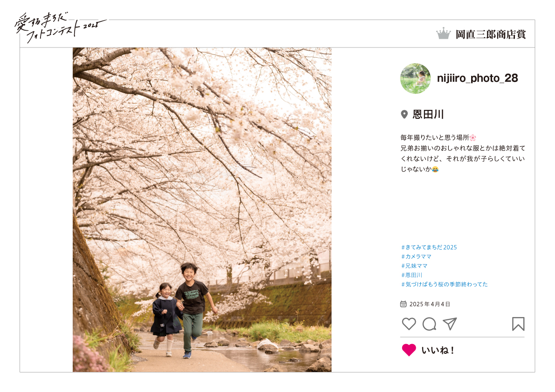The width and height of the screenshot is (555, 392).
Task: Click the いいね！ label
Action: pyautogui.click(x=438, y=350)
